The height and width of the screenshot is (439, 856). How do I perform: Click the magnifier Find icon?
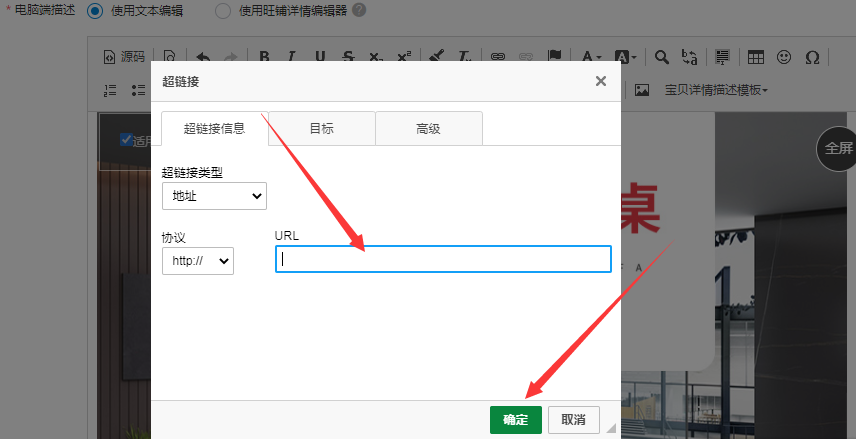(662, 57)
